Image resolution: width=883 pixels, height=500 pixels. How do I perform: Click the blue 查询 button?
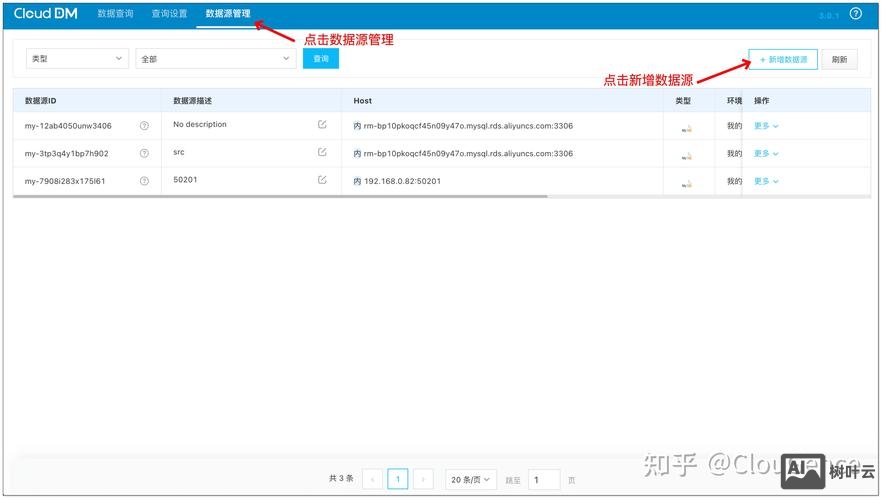tap(321, 59)
